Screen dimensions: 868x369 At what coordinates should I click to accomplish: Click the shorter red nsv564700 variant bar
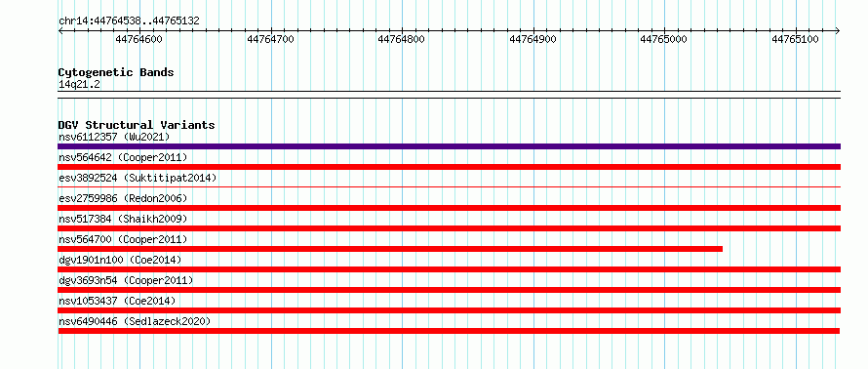(x=390, y=249)
